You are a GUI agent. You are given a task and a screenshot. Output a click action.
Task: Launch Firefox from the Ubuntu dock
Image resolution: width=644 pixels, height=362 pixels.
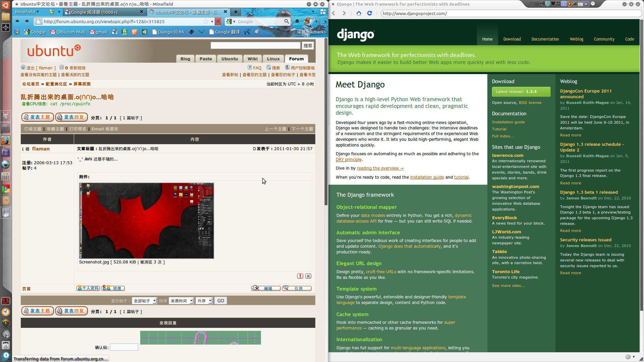coord(6,140)
